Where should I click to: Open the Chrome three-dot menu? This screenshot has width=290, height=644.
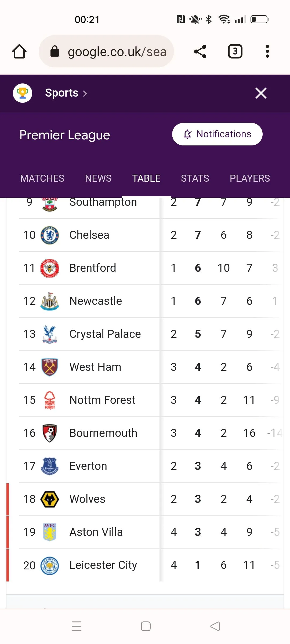[267, 51]
